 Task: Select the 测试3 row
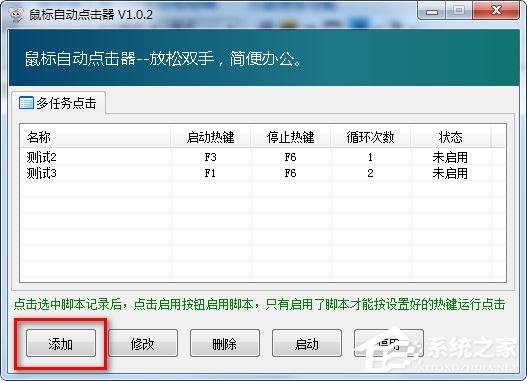(x=263, y=173)
